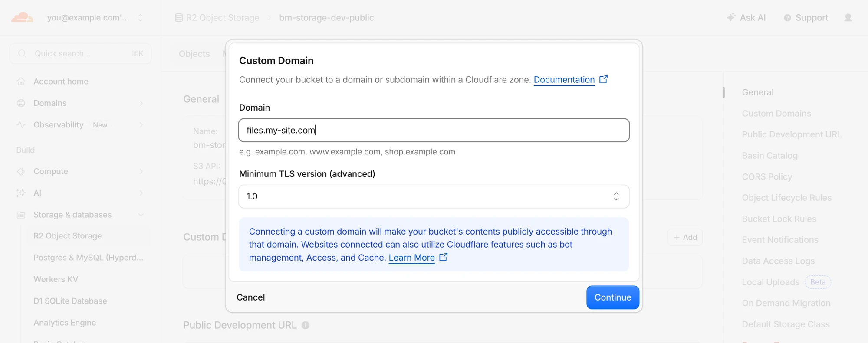The height and width of the screenshot is (343, 868).
Task: Jump to CORS Policy in outline
Action: tap(767, 177)
